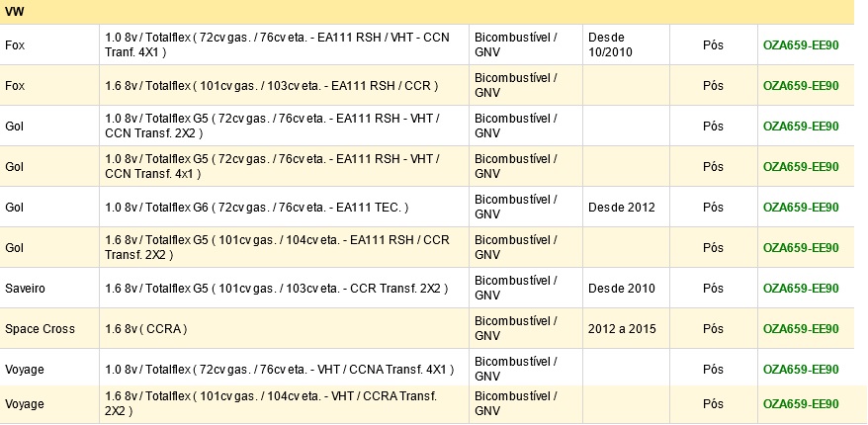Click the Saveiro model cell

point(49,289)
